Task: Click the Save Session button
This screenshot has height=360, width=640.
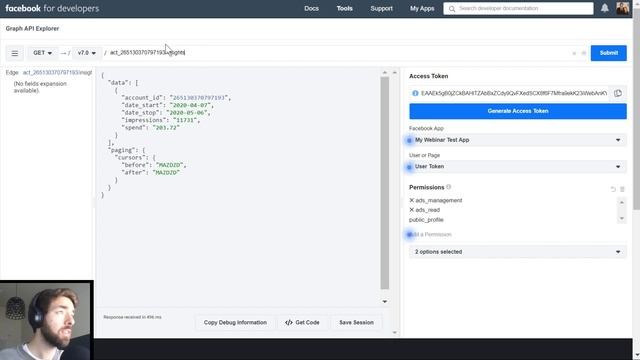Action: point(356,322)
